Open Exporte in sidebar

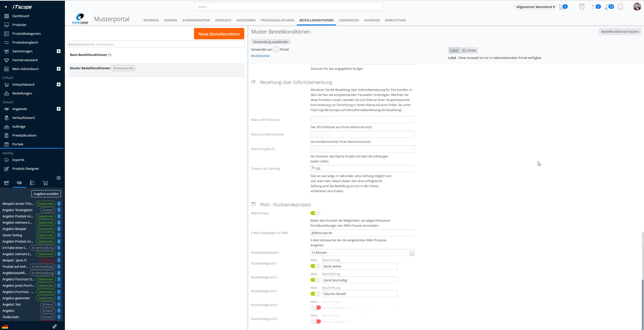[18, 160]
